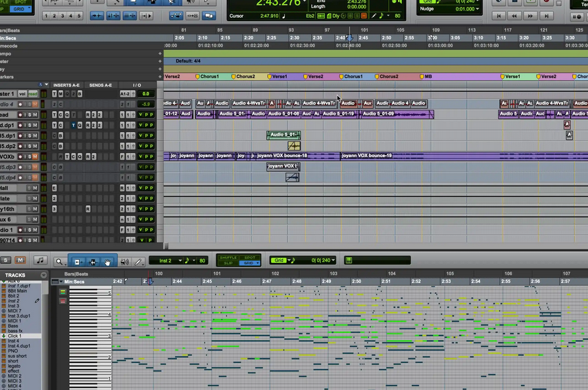Image resolution: width=588 pixels, height=390 pixels.
Task: Toggle orange M mute button in MIDI editor toolbar
Action: (20, 260)
